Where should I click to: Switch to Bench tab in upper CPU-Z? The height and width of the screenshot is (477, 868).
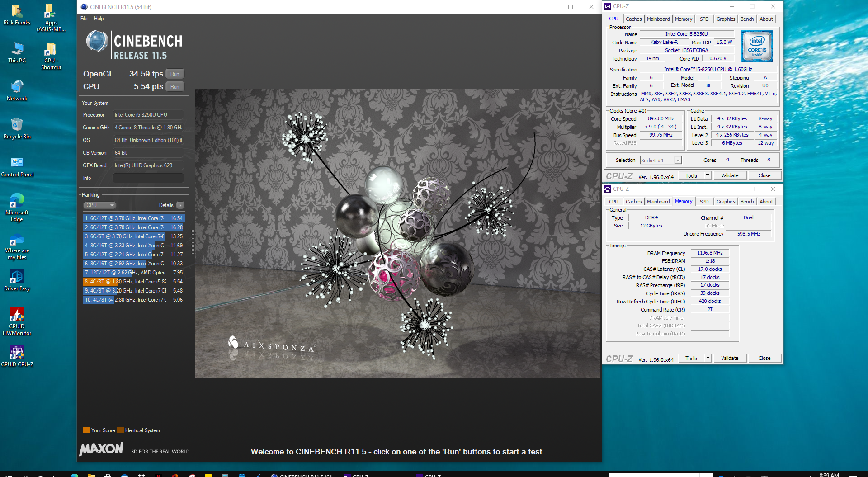point(747,19)
